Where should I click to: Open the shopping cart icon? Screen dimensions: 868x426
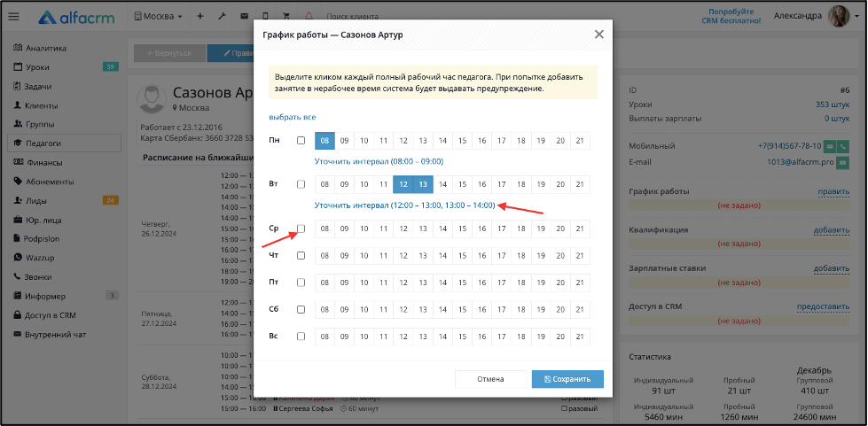286,17
